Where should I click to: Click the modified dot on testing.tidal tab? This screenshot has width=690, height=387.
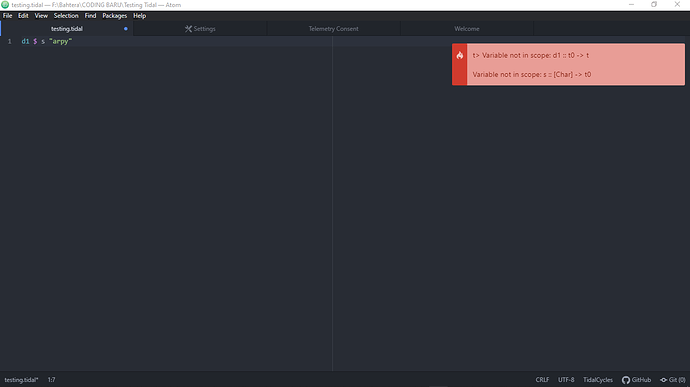tap(126, 29)
